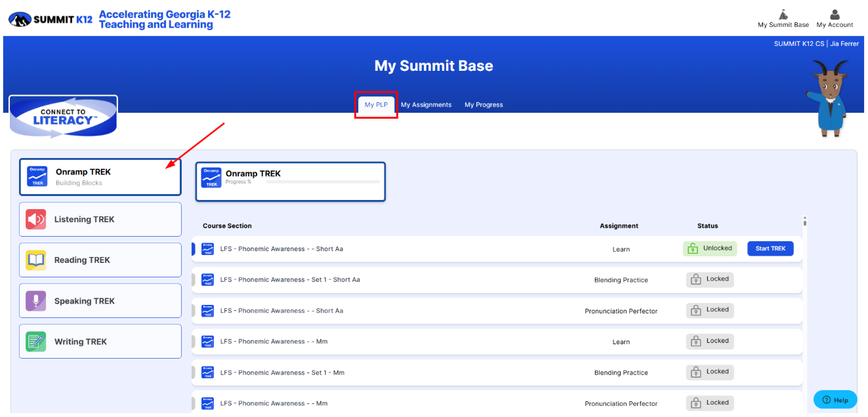Viewport: 868px width, 417px height.
Task: Click lock icon in Mm Pronunciation Perfector row
Action: [696, 403]
